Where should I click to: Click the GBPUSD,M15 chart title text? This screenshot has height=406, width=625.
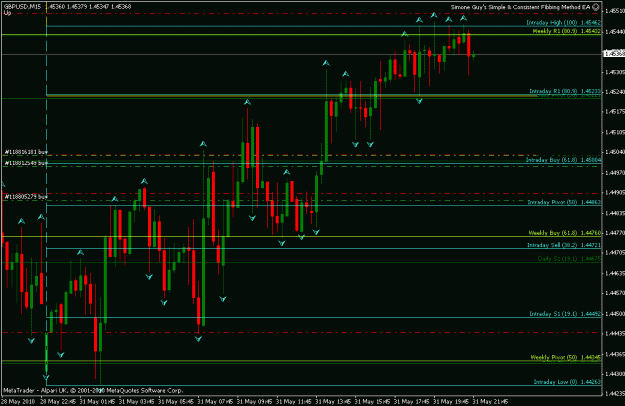(22, 7)
